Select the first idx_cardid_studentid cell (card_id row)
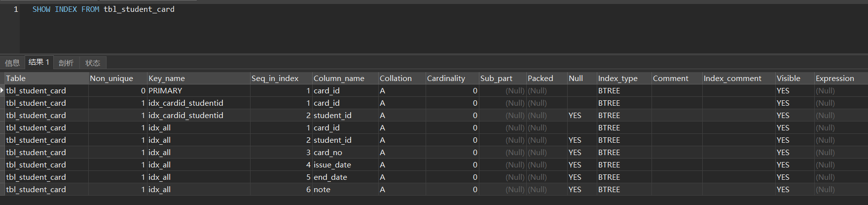Screen dimensions: 868x205 (x=199, y=103)
